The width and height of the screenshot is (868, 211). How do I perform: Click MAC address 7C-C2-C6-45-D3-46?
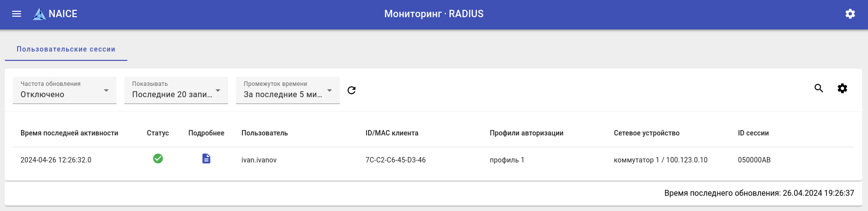(395, 160)
